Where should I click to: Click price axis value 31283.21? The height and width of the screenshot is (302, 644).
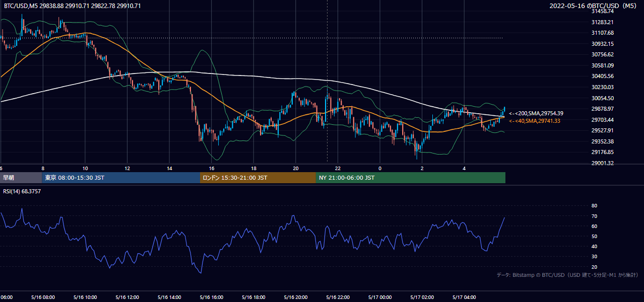tap(603, 22)
